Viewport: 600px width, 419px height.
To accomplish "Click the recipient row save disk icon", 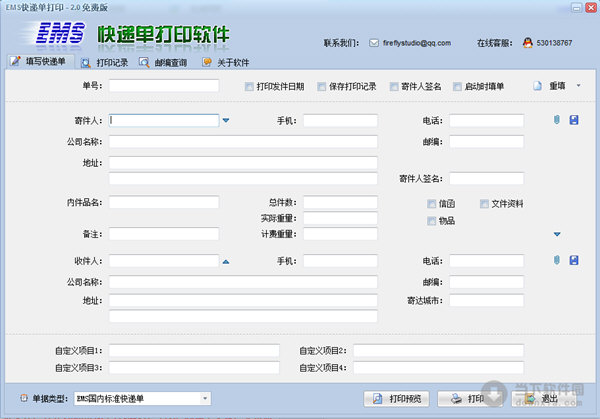I will pyautogui.click(x=574, y=260).
